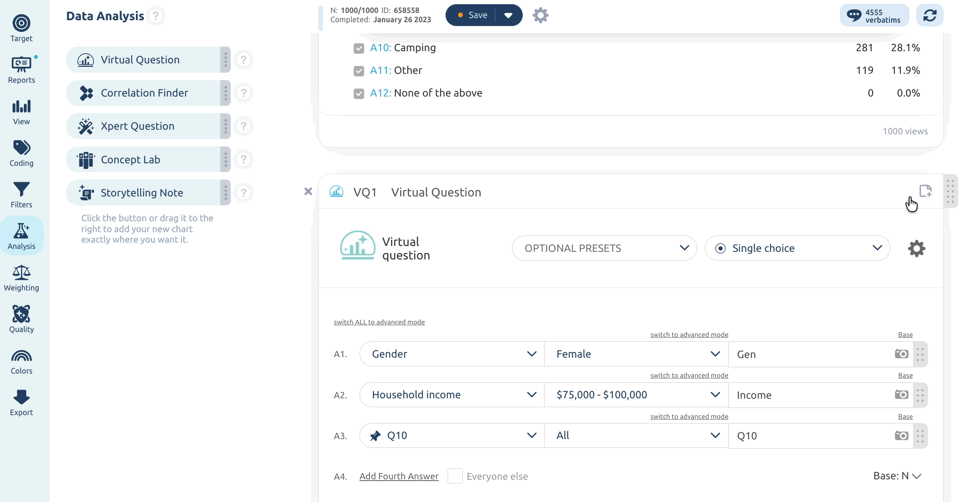Screen dimensions: 980x502
Task: Click Add Fourth Answer link
Action: click(x=399, y=476)
